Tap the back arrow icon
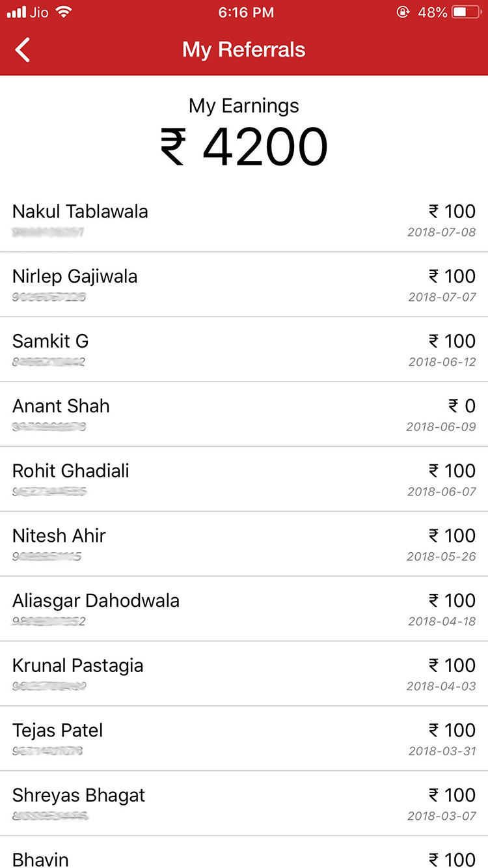 pos(23,49)
